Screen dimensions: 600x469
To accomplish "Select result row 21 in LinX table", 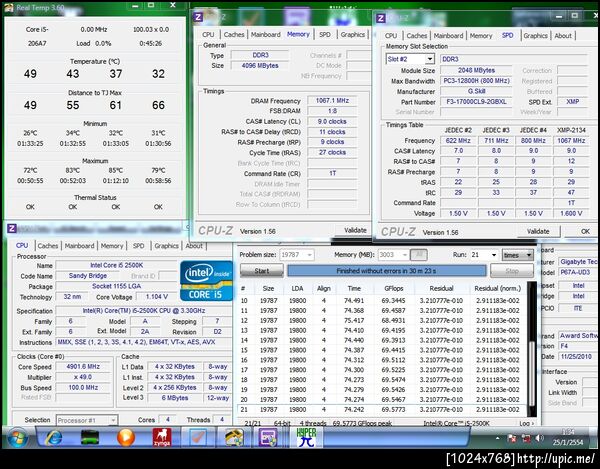I will click(382, 409).
